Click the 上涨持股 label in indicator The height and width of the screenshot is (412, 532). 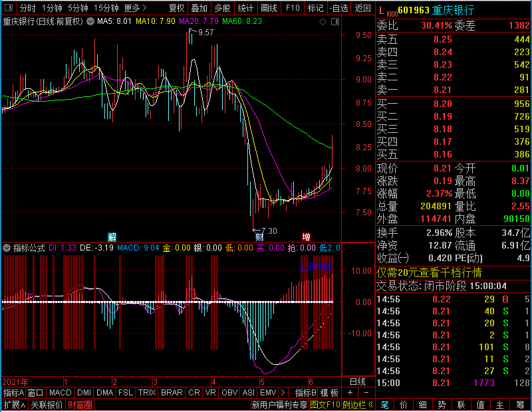(315, 267)
